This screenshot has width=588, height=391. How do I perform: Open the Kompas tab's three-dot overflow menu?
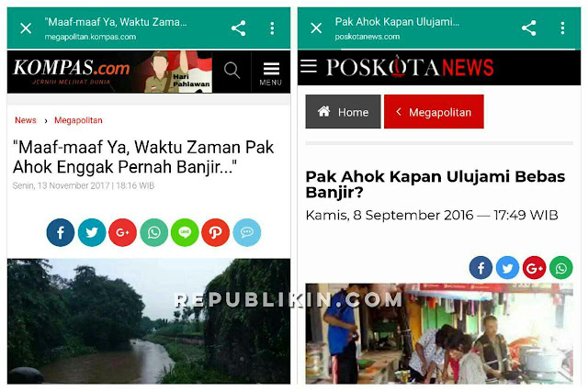pos(272,28)
